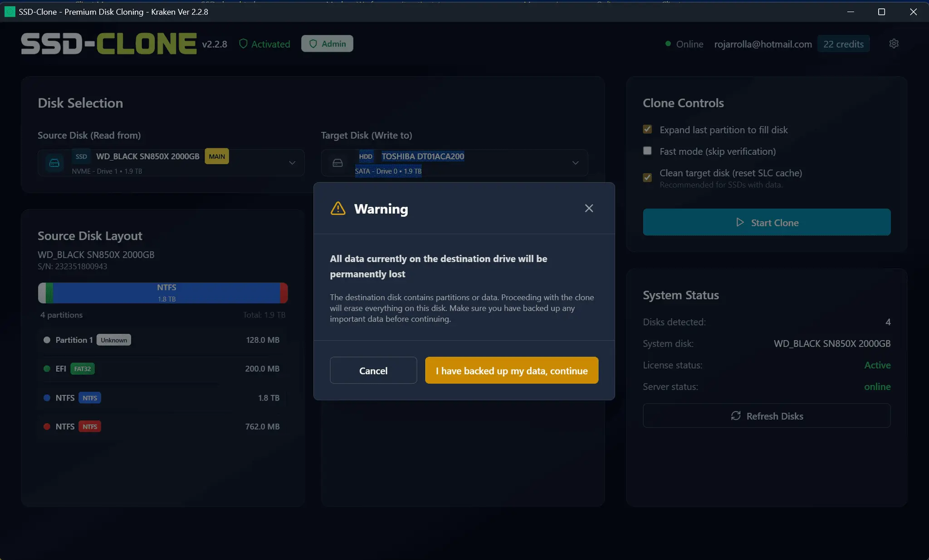The height and width of the screenshot is (560, 929).
Task: Click the Start Clone button
Action: pyautogui.click(x=767, y=222)
